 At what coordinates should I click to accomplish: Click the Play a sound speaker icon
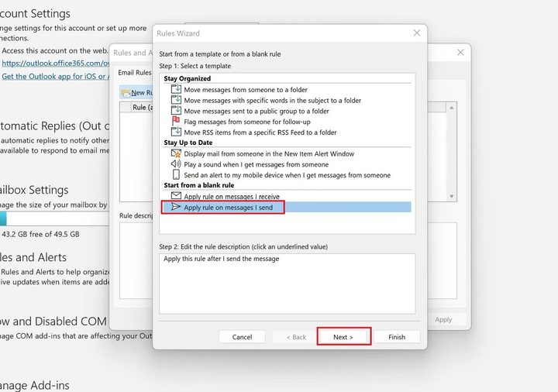[176, 164]
